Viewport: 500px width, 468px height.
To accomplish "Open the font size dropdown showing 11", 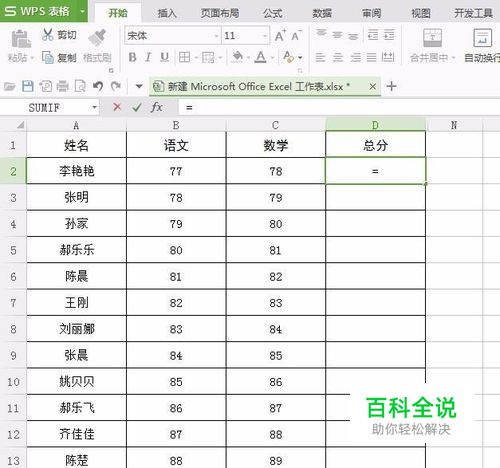I will [265, 36].
